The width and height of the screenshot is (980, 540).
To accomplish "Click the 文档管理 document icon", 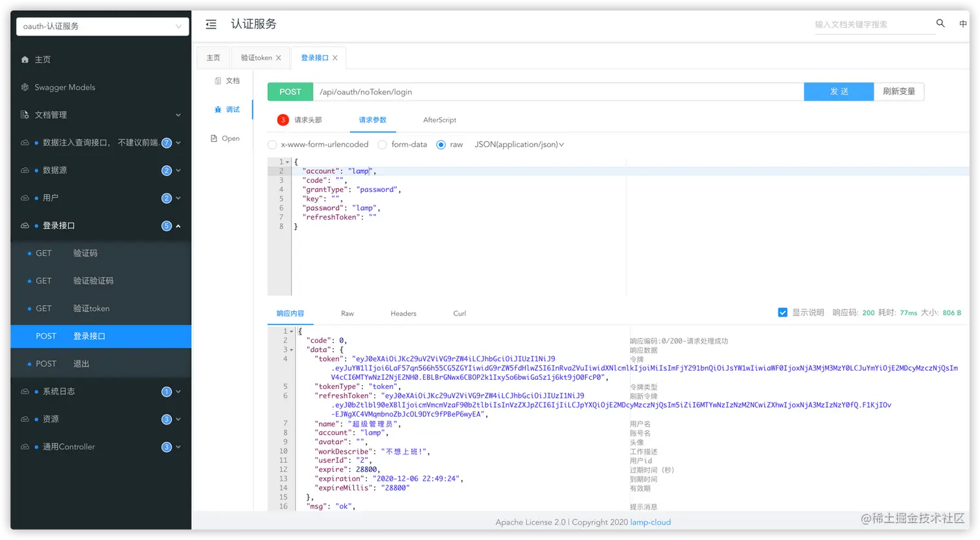I will tap(25, 115).
